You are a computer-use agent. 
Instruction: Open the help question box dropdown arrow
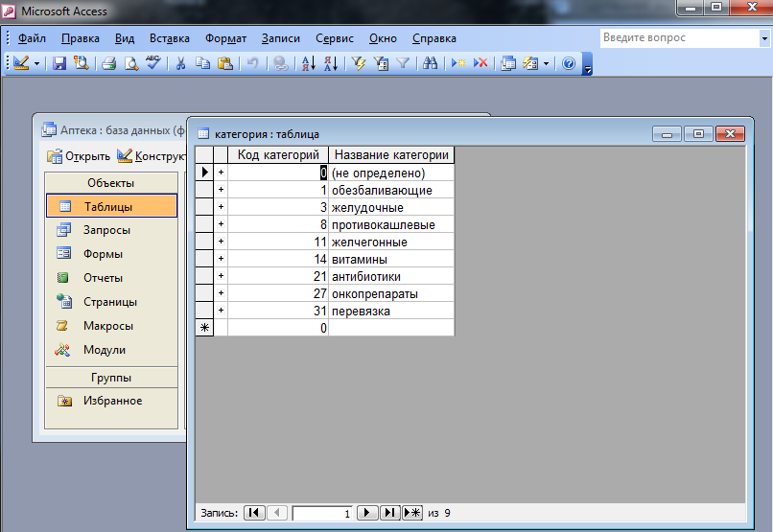(x=764, y=38)
